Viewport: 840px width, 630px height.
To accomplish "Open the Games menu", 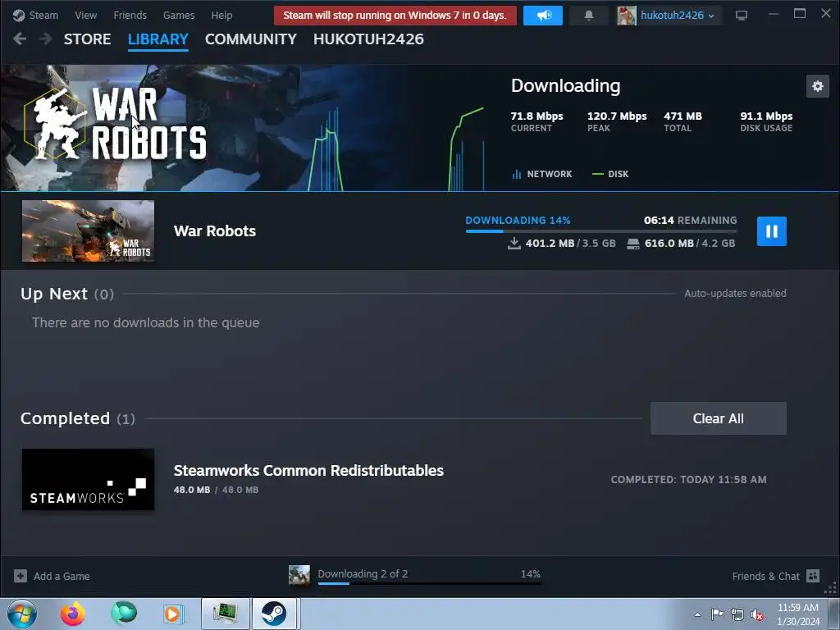I will [x=179, y=15].
